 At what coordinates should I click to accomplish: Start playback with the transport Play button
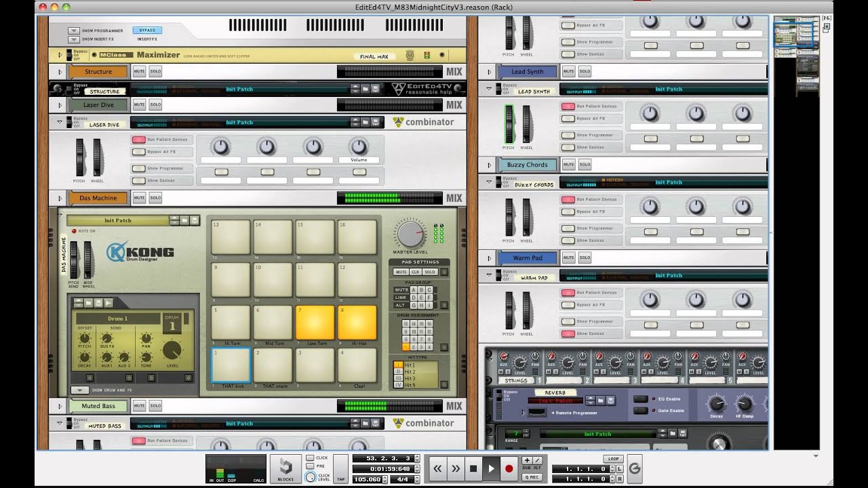coord(491,468)
